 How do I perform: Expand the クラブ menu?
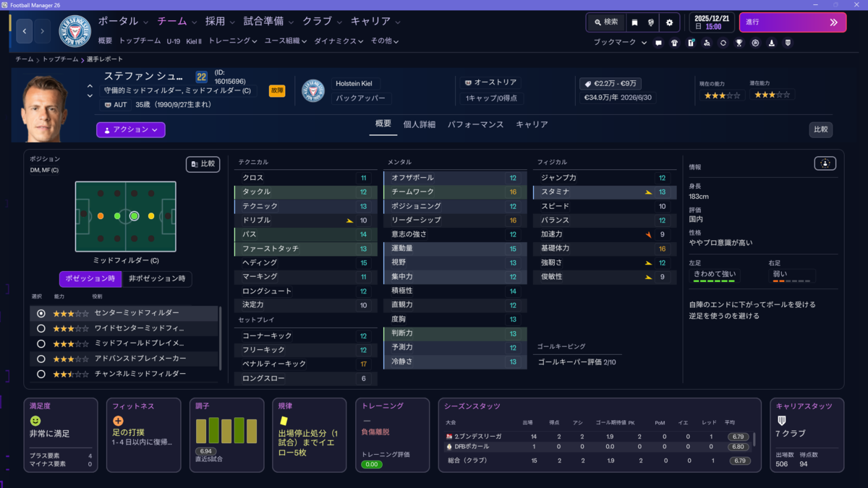pyautogui.click(x=323, y=22)
